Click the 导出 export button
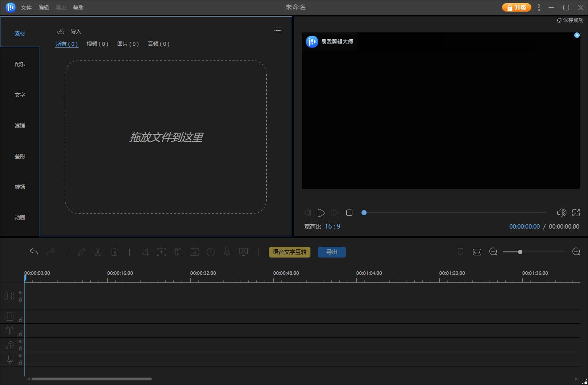Image resolution: width=588 pixels, height=385 pixels. click(332, 252)
